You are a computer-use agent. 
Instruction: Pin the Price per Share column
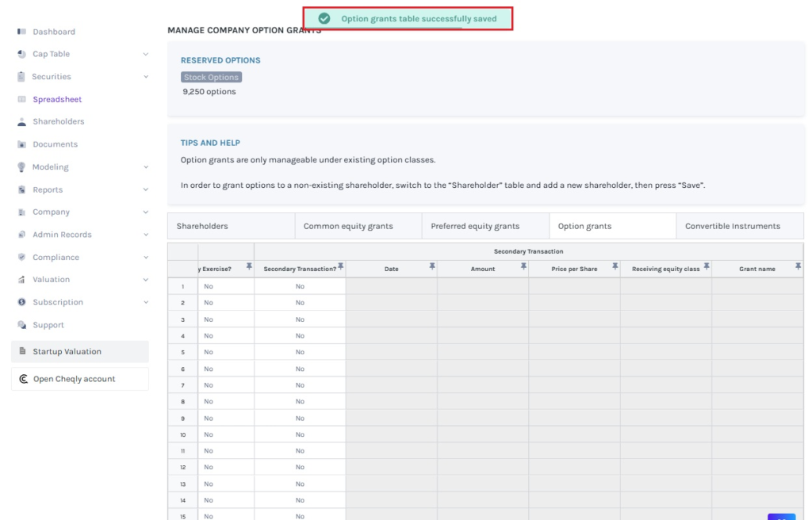615,267
